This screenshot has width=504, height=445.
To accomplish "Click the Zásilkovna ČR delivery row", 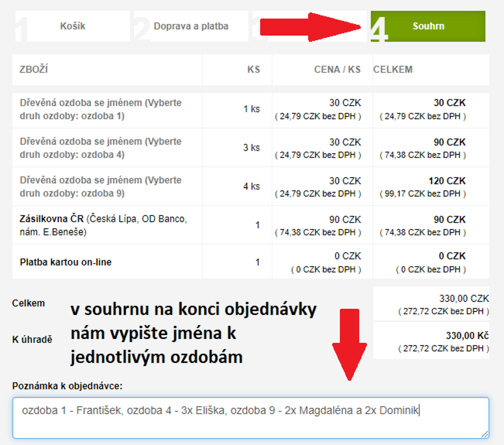I will [x=103, y=225].
